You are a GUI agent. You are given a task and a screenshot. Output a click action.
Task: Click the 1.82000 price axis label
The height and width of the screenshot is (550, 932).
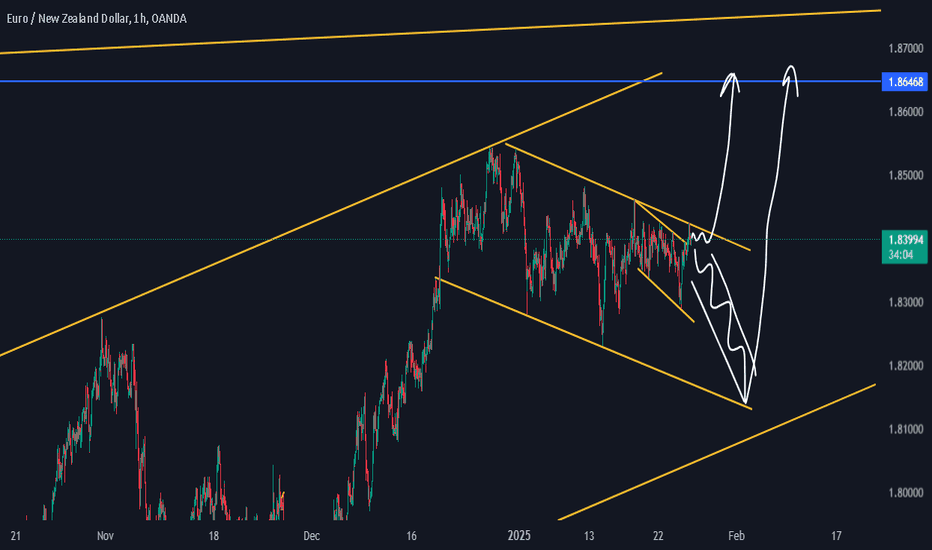coord(906,366)
